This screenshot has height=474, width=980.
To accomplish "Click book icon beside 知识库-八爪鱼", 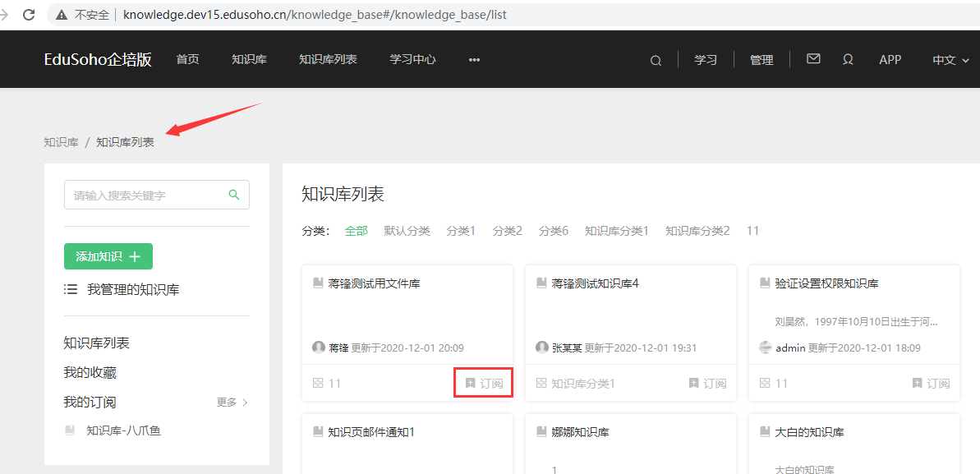I will (x=70, y=430).
